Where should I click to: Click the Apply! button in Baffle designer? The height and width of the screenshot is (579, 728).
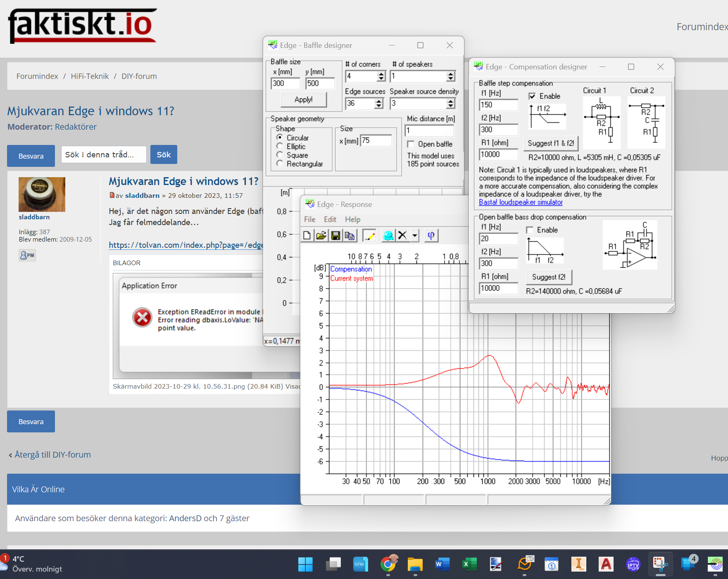(304, 100)
